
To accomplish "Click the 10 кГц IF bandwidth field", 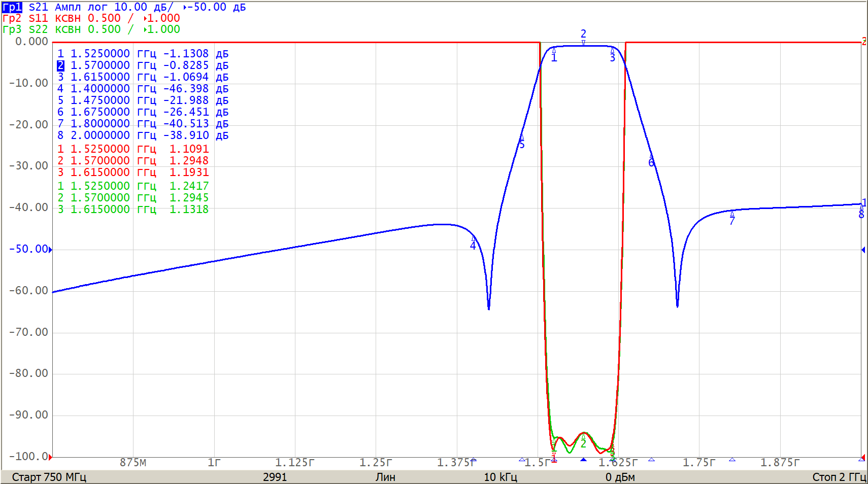I will 500,477.
